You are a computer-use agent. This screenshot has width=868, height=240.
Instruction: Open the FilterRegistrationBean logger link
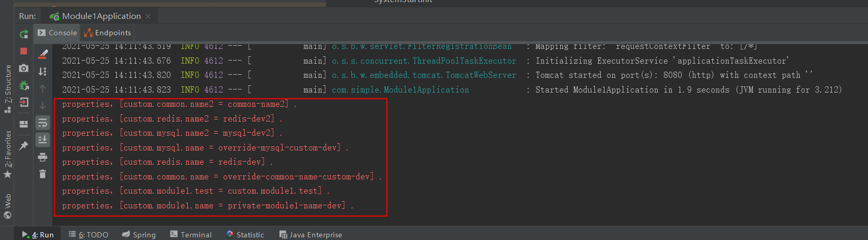pyautogui.click(x=421, y=47)
